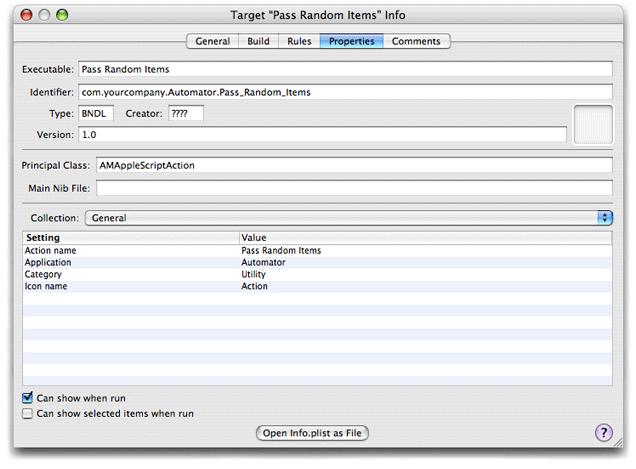Click the Creator code field
This screenshot has width=636, height=469.
185,114
